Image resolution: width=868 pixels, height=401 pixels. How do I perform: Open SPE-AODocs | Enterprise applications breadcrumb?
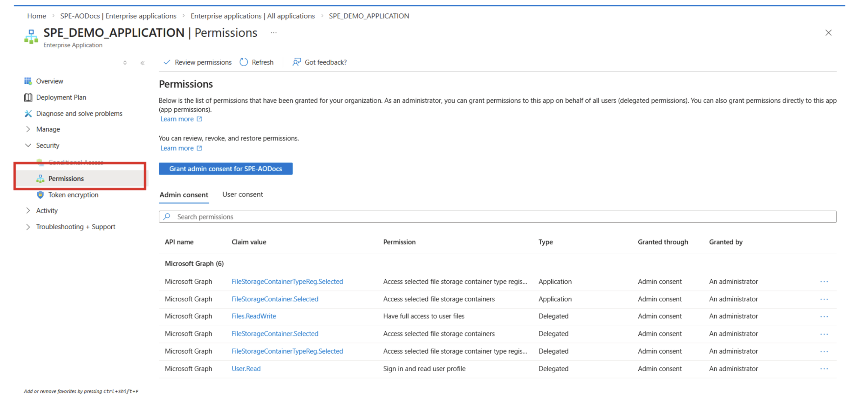[x=118, y=16]
